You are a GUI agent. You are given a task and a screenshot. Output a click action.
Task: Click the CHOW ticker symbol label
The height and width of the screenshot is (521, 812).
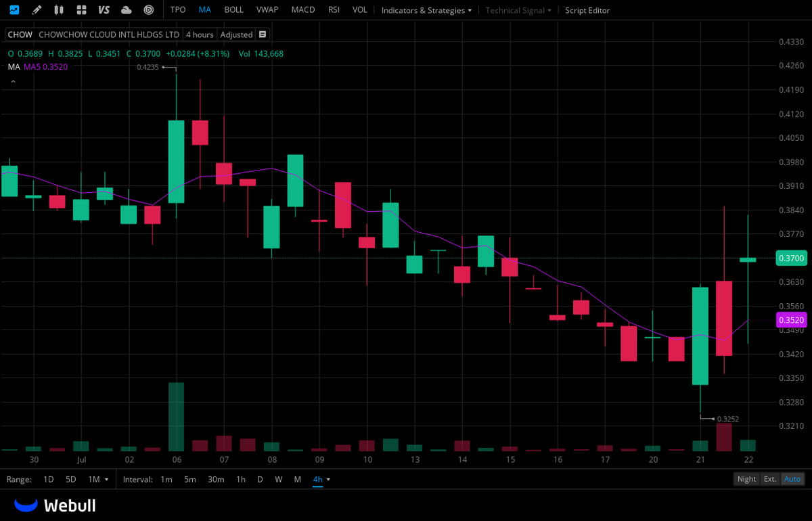click(x=20, y=35)
